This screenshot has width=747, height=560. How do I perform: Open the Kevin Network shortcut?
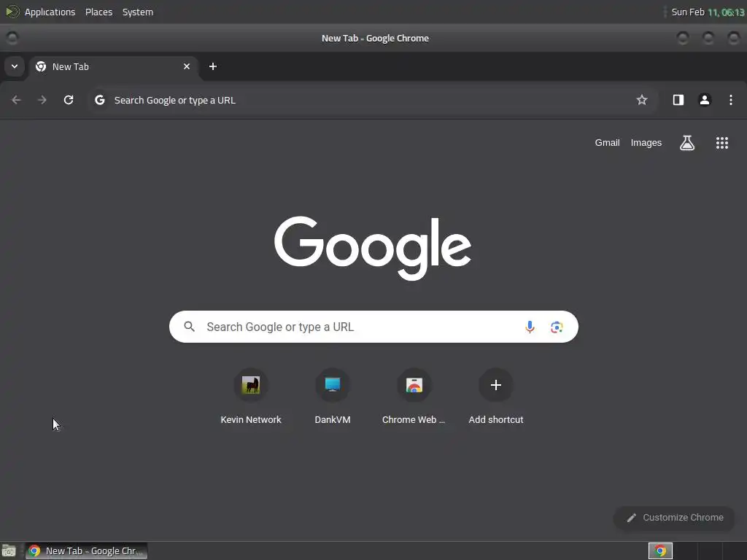point(251,396)
